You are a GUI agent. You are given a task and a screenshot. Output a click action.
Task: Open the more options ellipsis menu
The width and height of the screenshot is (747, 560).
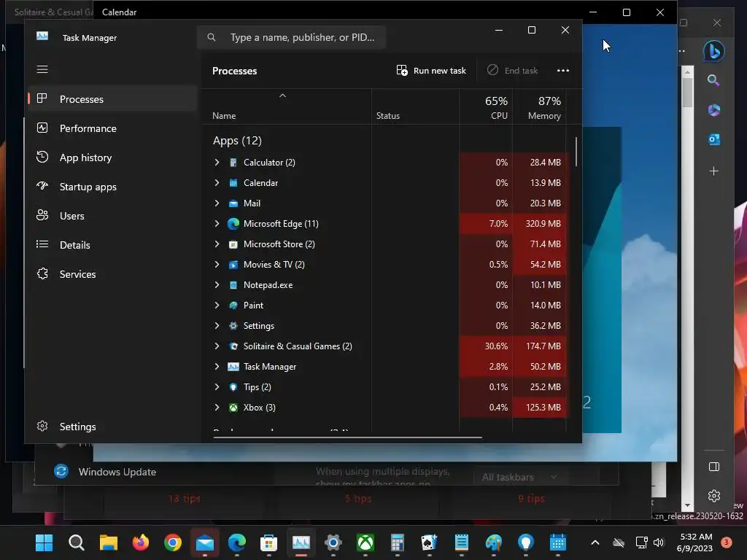[x=563, y=71]
